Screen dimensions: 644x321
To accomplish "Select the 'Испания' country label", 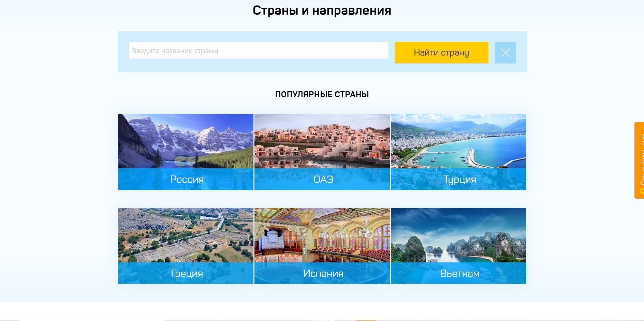I will click(323, 273).
